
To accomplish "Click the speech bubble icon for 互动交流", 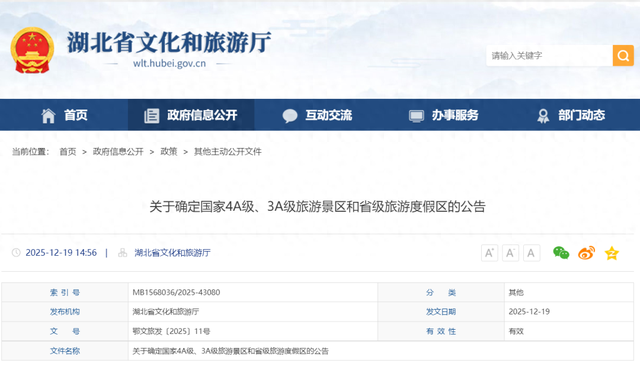I will click(290, 115).
